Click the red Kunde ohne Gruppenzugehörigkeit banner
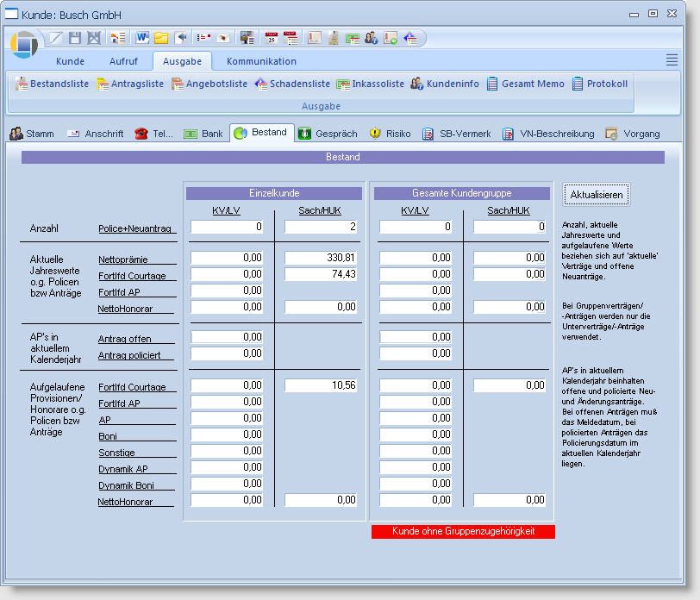 click(463, 532)
